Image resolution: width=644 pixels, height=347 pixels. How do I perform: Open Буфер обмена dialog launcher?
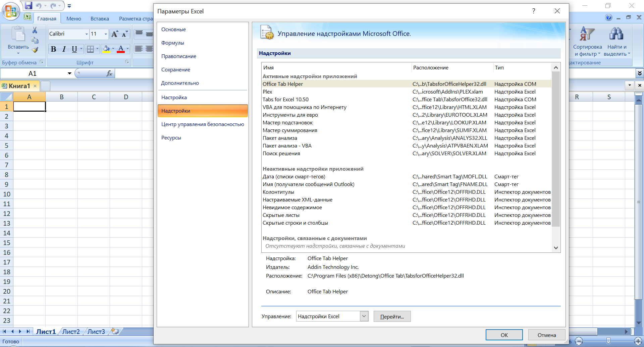pyautogui.click(x=42, y=62)
